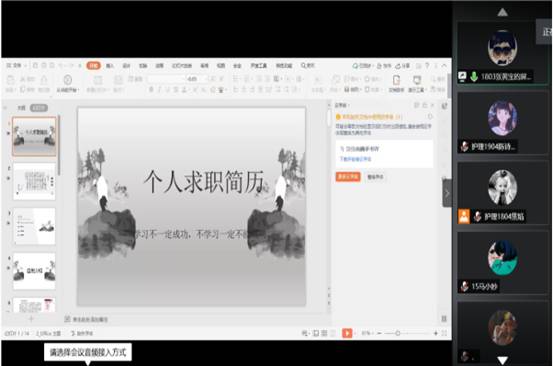The height and width of the screenshot is (366, 553).
Task: Switch to the 设计 ribbon tab
Action: coord(127,66)
